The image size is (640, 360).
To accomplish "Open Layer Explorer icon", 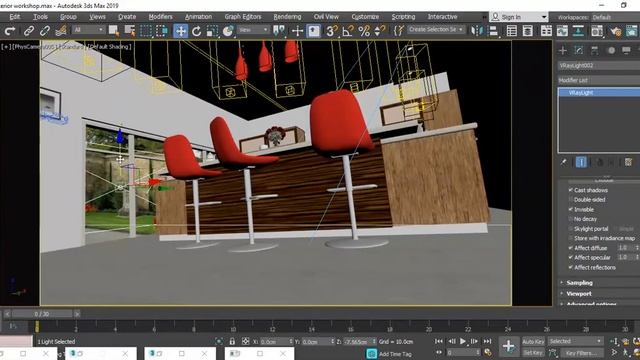I will 527,31.
